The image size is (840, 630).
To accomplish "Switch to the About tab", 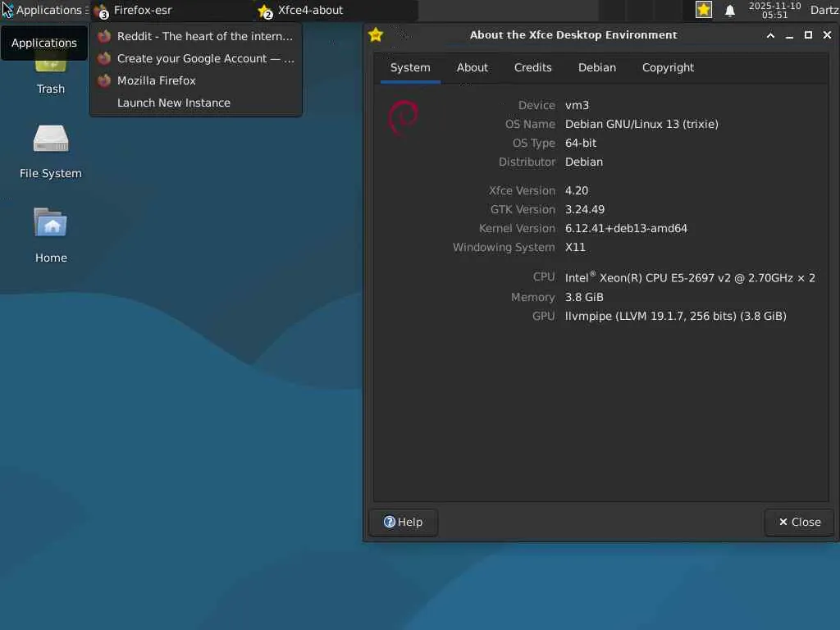I will pos(472,68).
